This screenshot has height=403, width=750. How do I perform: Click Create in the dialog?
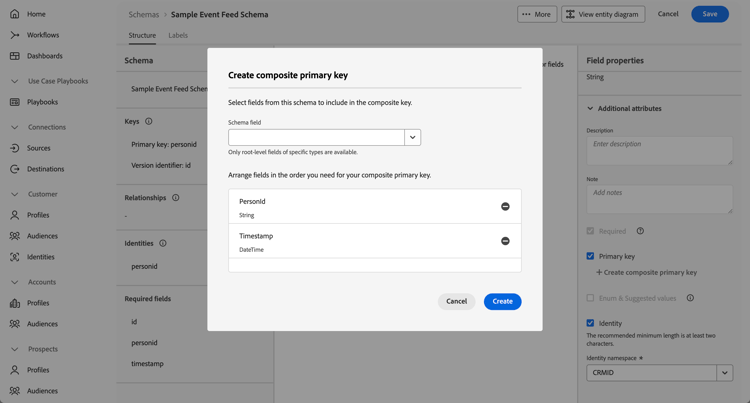[502, 301]
